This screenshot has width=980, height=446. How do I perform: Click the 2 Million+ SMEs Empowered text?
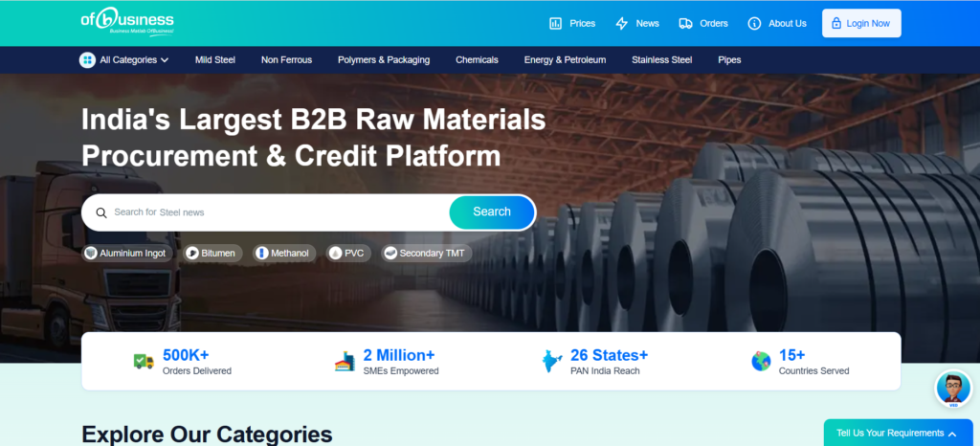tap(401, 362)
